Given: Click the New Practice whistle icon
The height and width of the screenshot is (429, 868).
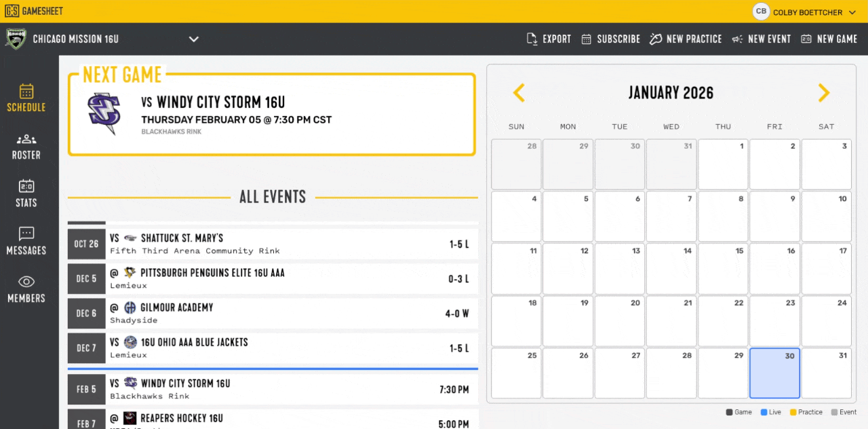Looking at the screenshot, I should [656, 39].
